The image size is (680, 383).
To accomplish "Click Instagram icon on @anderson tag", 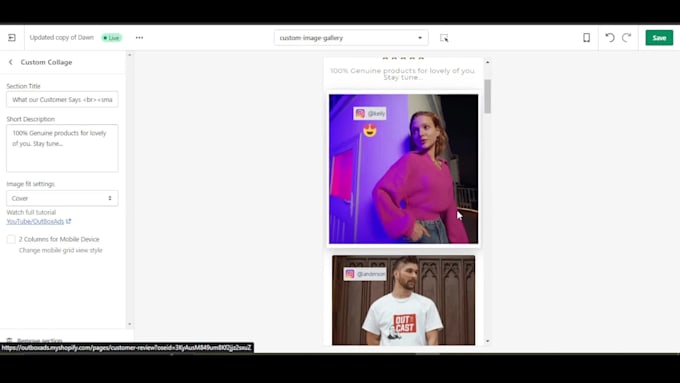I will [350, 274].
